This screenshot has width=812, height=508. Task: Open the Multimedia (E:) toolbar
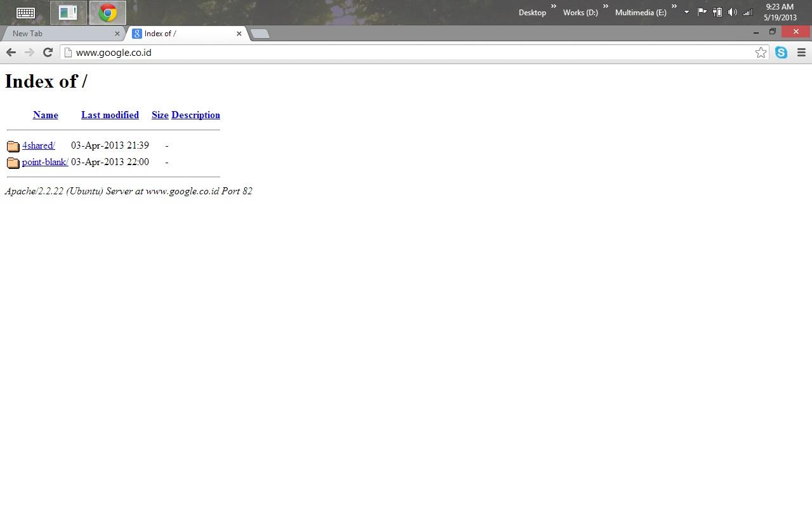click(641, 13)
